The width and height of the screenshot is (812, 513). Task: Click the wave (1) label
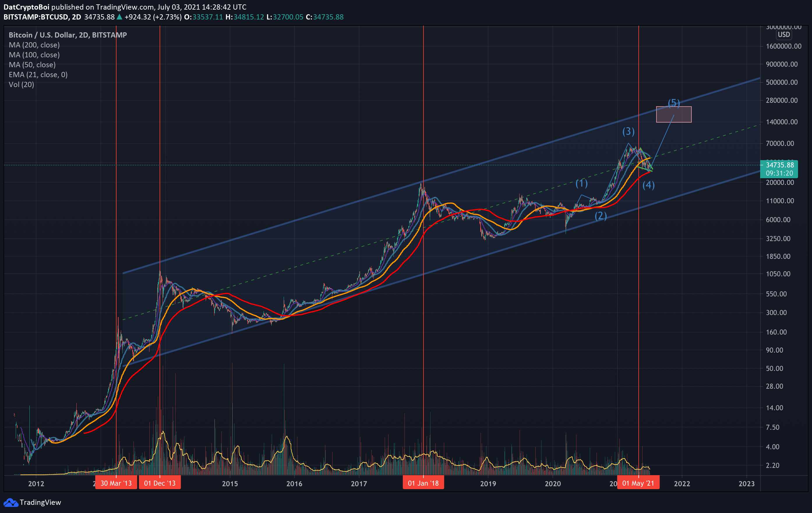[581, 183]
